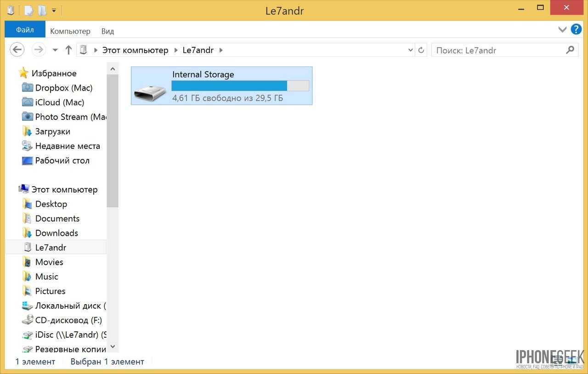Image resolution: width=588 pixels, height=374 pixels.
Task: Click the Back navigation arrow
Action: [x=17, y=50]
